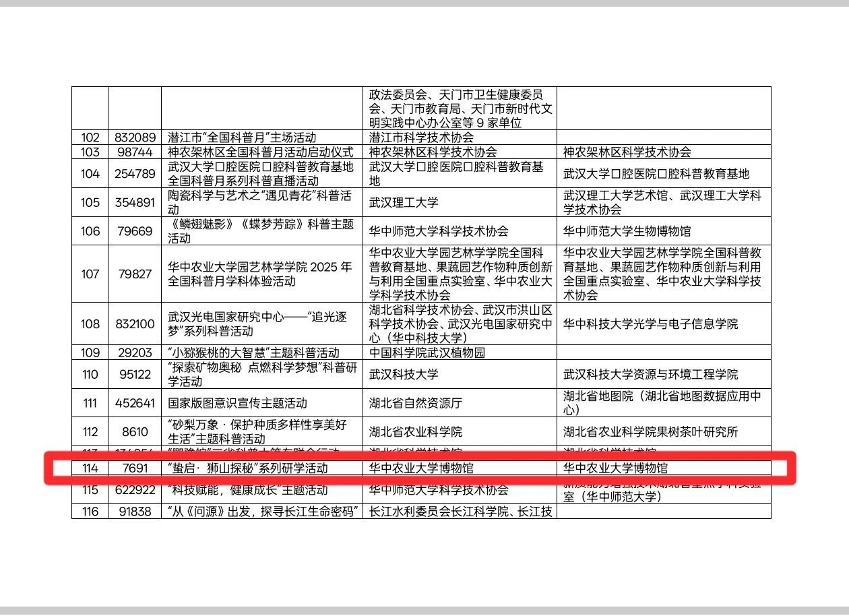Select the row 107 number 79827 cell
Image resolution: width=849 pixels, height=616 pixels.
click(x=134, y=274)
